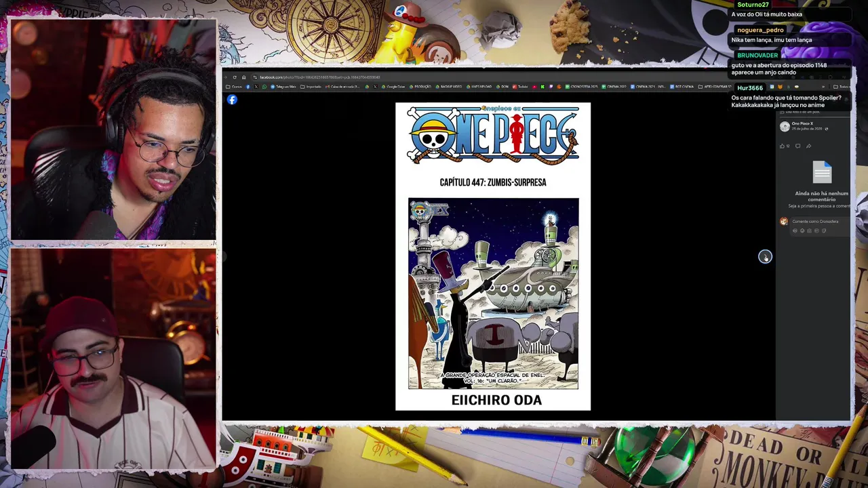Click the post date 25 de julho de 2020
Screen dimensions: 868x488
click(807, 129)
